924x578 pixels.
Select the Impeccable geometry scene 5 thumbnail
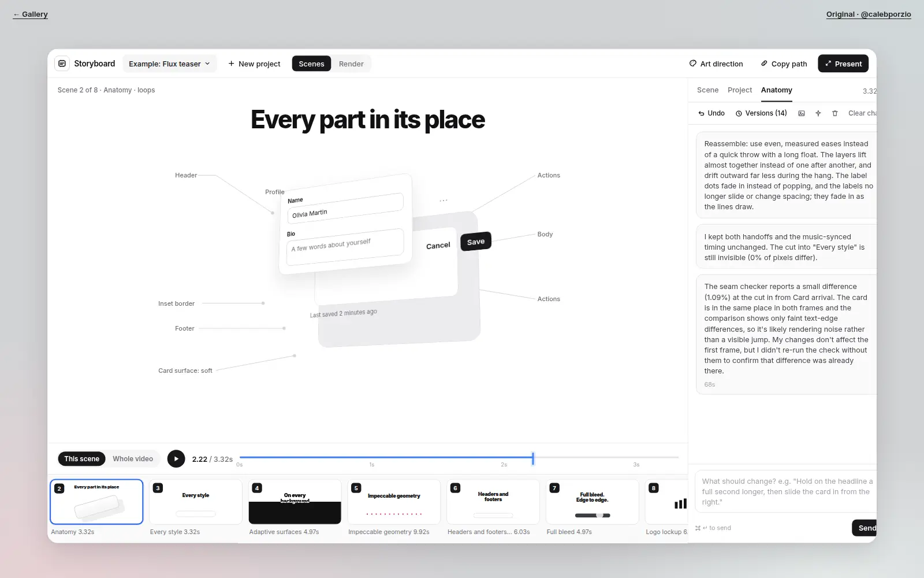click(x=394, y=502)
